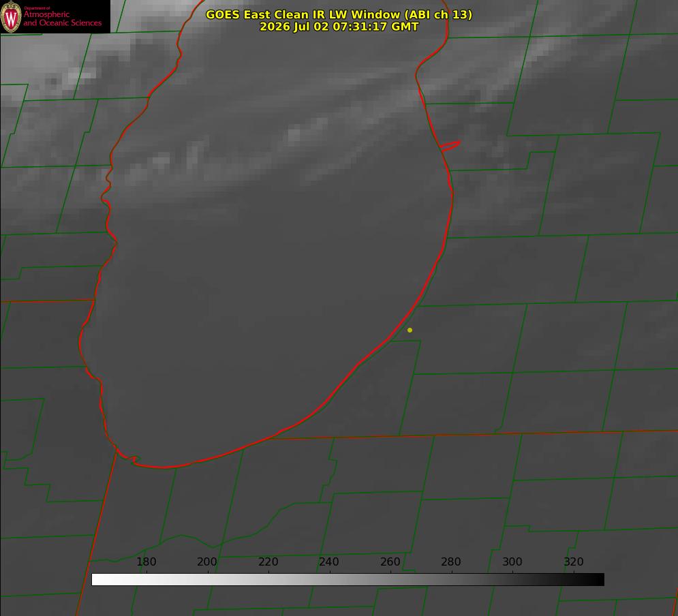
Task: Click the small red spit on eastern shoreline
Action: point(450,146)
